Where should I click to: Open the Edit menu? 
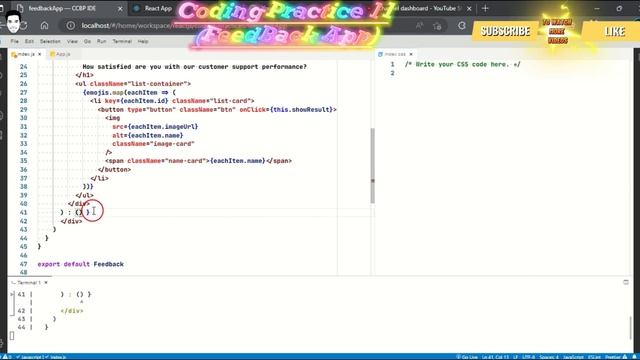point(29,41)
